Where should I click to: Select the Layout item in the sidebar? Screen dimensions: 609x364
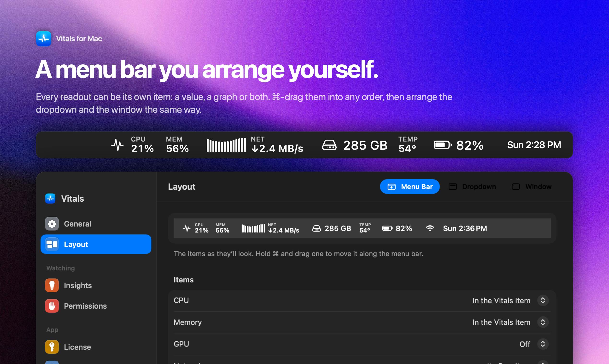pos(96,244)
